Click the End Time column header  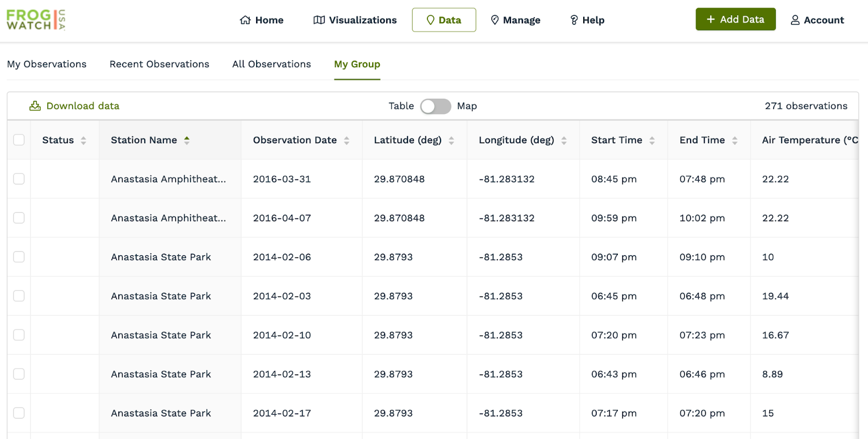pos(702,140)
